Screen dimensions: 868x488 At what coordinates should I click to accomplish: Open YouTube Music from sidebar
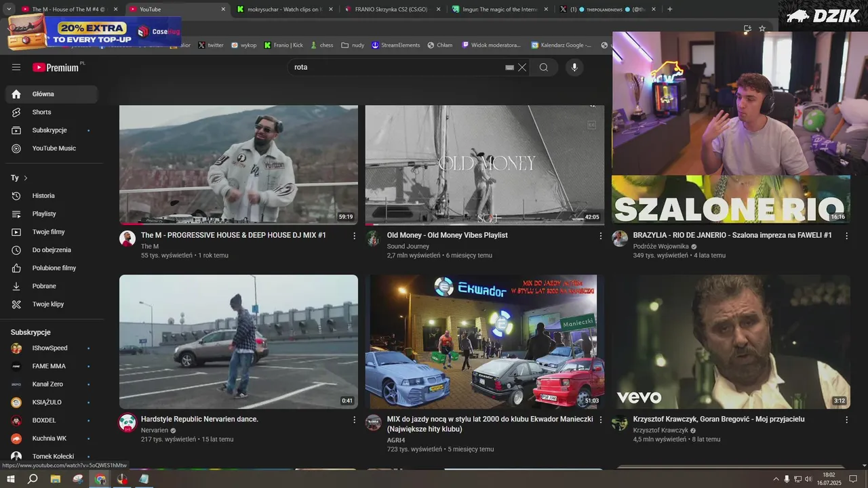(x=52, y=148)
